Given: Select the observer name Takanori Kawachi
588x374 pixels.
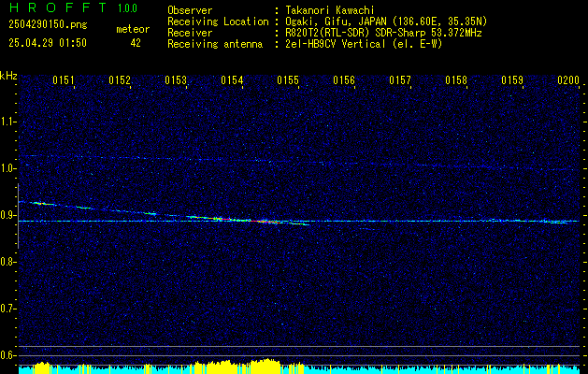Looking at the screenshot, I should (330, 10).
